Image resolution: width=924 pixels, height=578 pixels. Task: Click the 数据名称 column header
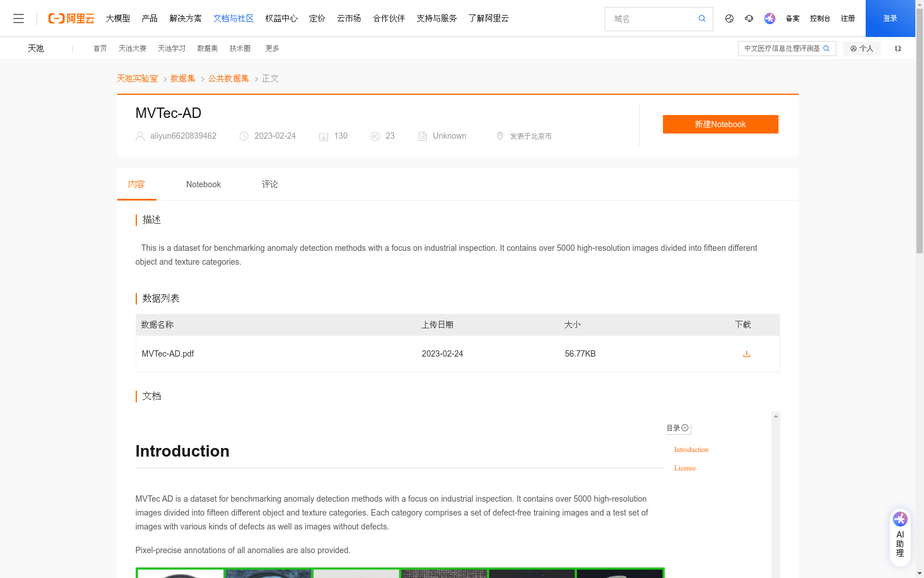[x=157, y=325]
